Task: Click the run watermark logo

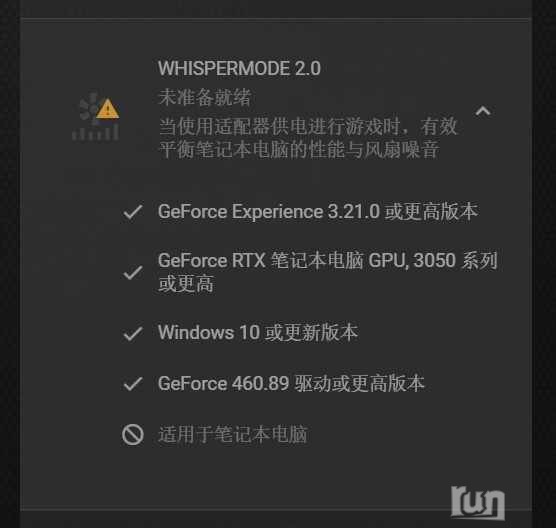Action: click(x=478, y=502)
